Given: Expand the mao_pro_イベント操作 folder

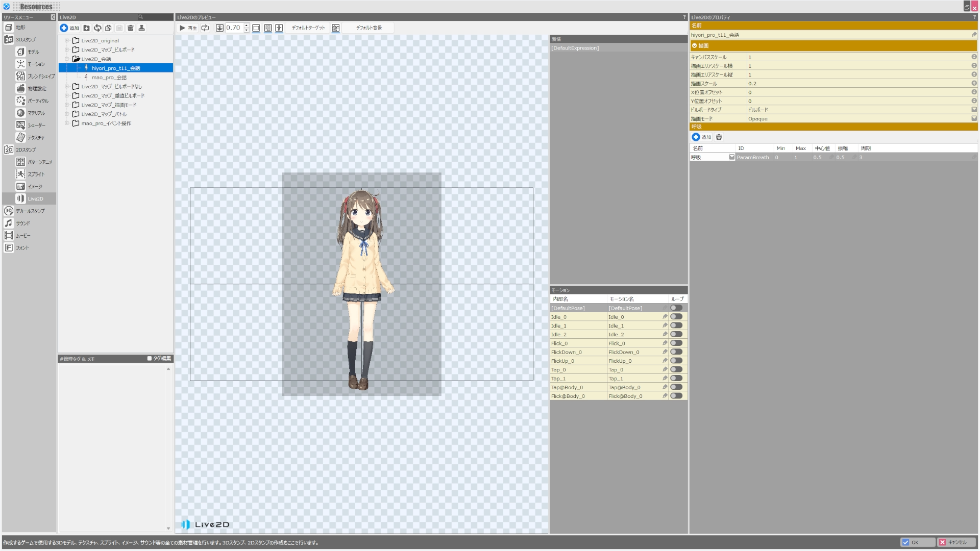Looking at the screenshot, I should click(x=66, y=123).
